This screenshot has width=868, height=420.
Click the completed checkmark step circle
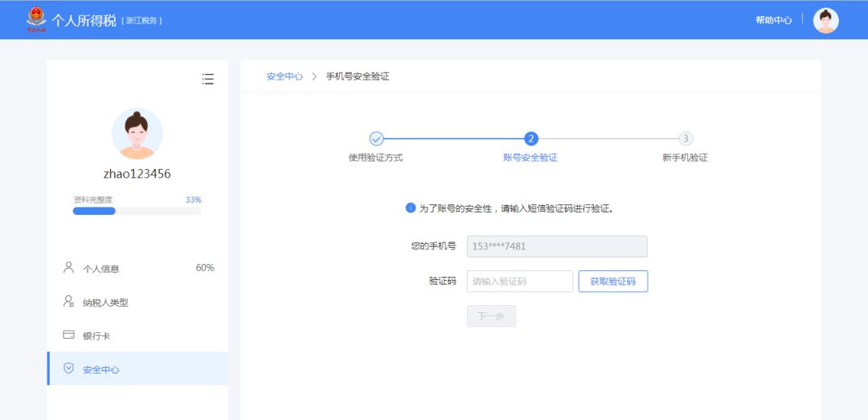376,138
